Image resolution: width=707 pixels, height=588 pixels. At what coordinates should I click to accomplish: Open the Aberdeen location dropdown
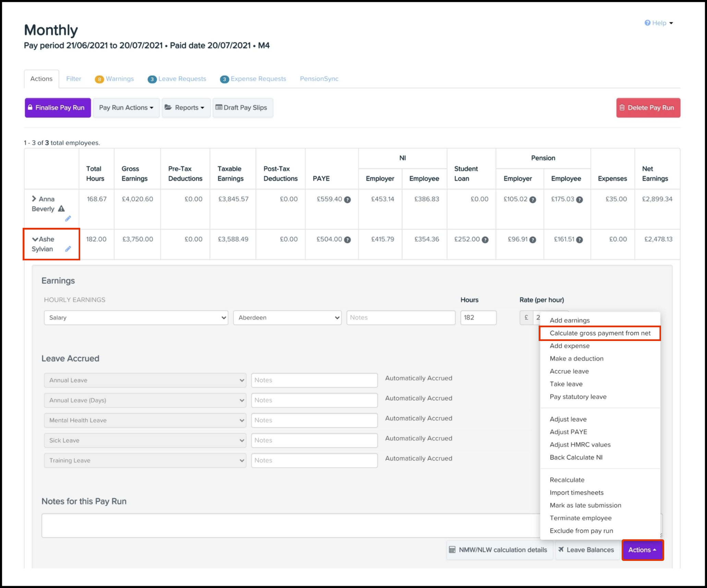coord(287,318)
